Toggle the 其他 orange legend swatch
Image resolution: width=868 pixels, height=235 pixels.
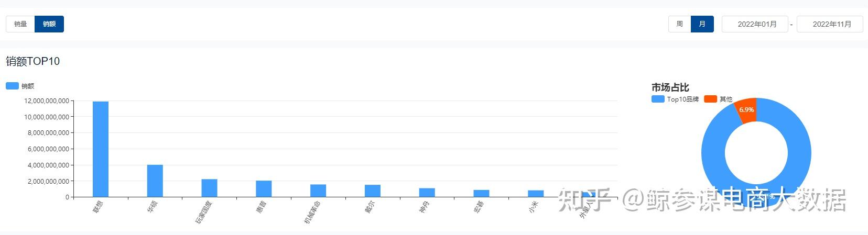click(x=710, y=99)
